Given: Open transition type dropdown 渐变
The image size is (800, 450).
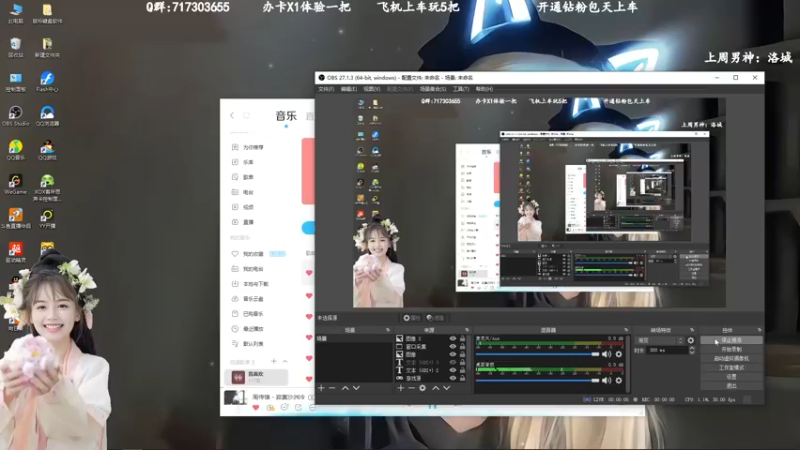Looking at the screenshot, I should tap(659, 340).
